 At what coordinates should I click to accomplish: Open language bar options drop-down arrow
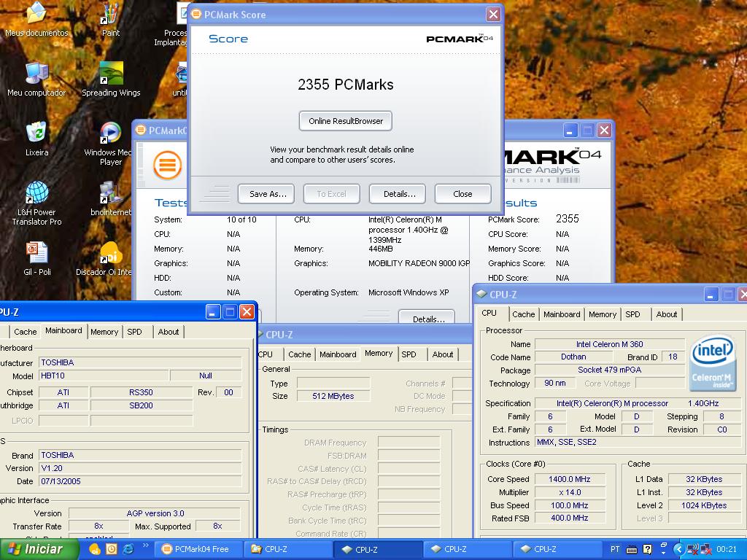pyautogui.click(x=663, y=553)
